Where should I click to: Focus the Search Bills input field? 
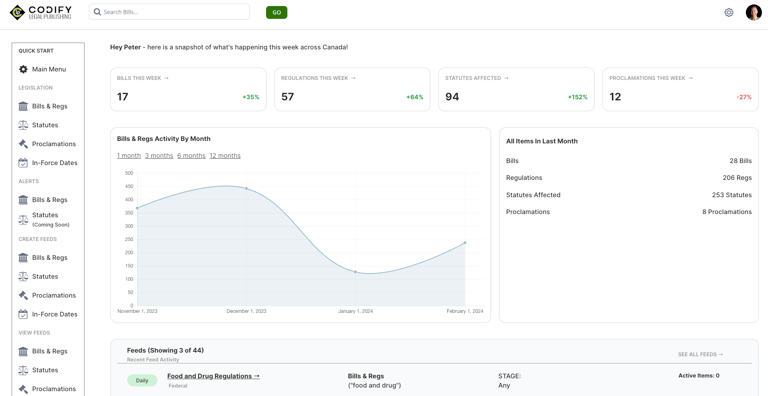[x=169, y=12]
